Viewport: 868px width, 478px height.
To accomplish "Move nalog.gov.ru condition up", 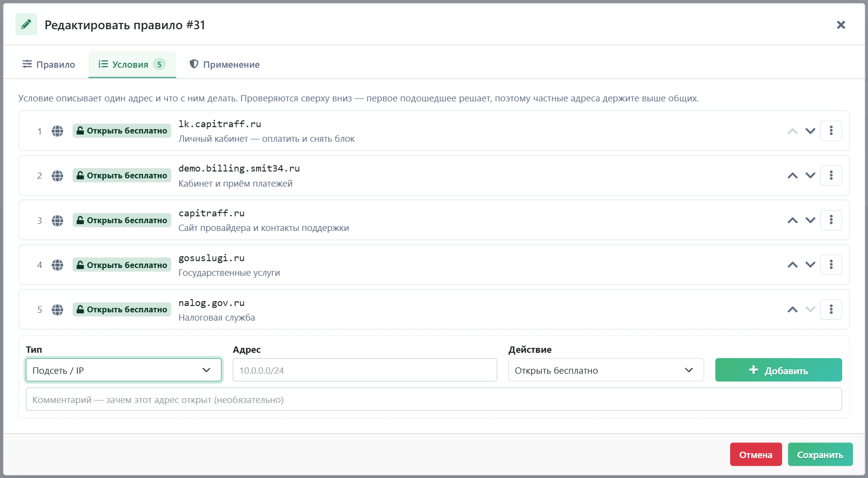I will (793, 309).
